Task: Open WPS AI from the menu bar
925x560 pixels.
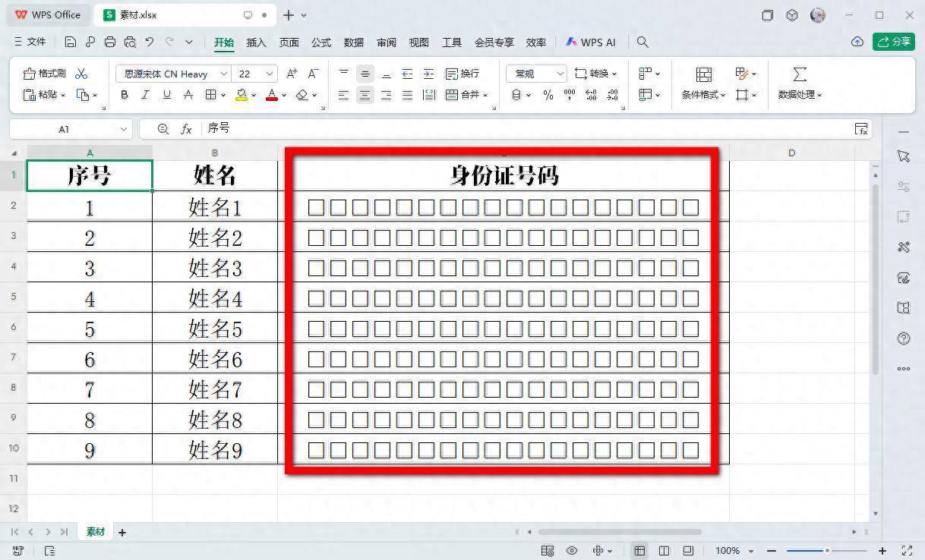Action: click(x=590, y=42)
